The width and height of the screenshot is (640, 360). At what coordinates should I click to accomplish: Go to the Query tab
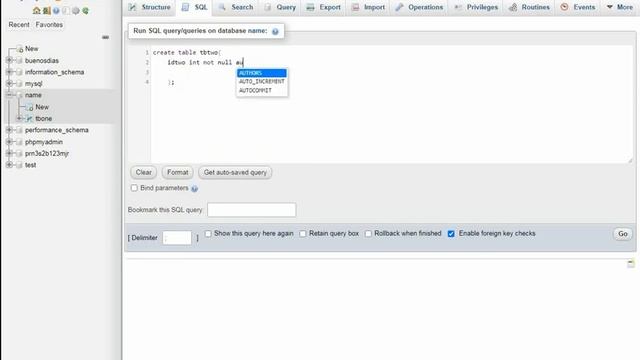point(280,7)
